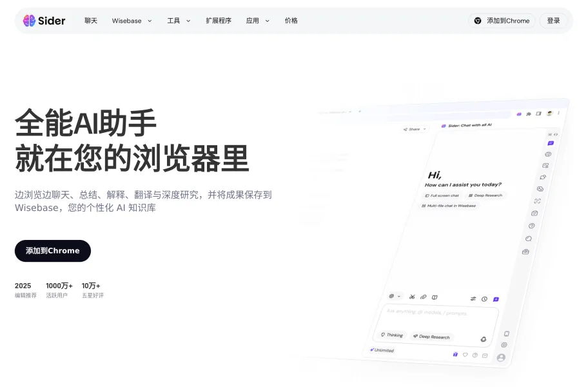This screenshot has width=588, height=387.
Task: Click the question-mark icon in mockup sidebar
Action: pyautogui.click(x=531, y=226)
